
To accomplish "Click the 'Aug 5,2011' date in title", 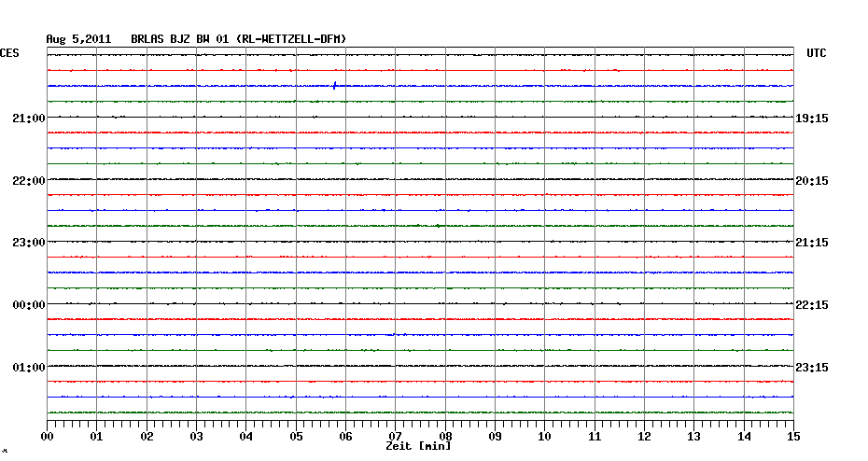I will pos(78,39).
